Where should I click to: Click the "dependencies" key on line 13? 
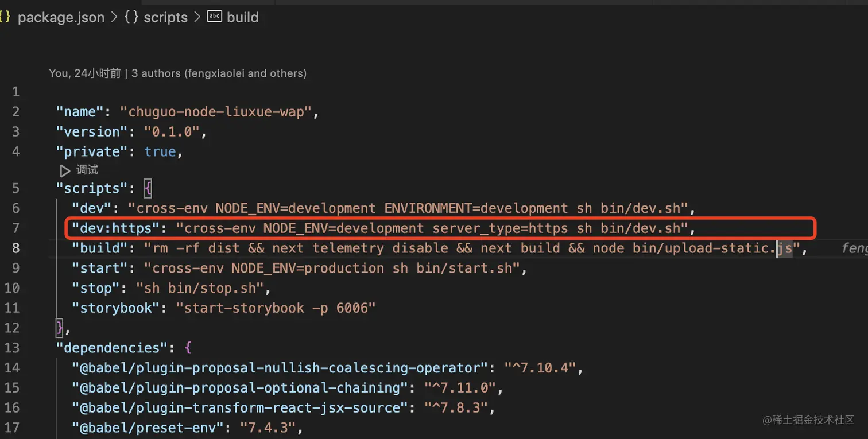[112, 348]
